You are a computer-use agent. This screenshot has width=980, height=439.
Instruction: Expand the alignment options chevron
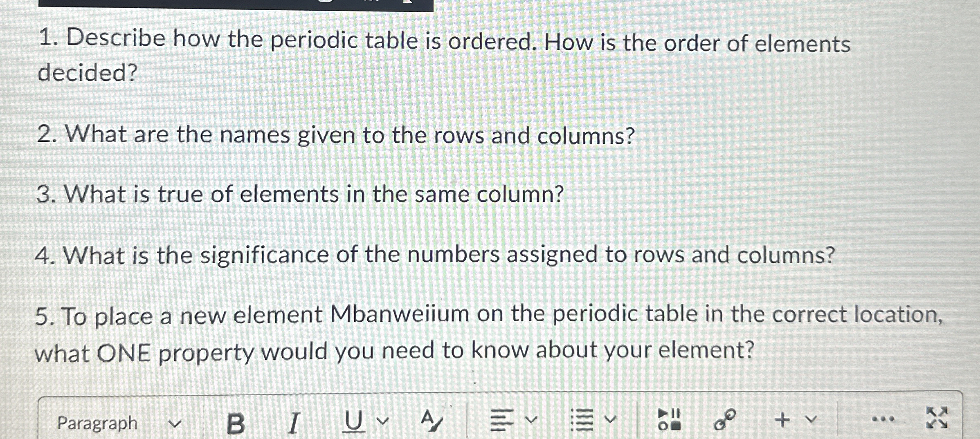[x=531, y=419]
